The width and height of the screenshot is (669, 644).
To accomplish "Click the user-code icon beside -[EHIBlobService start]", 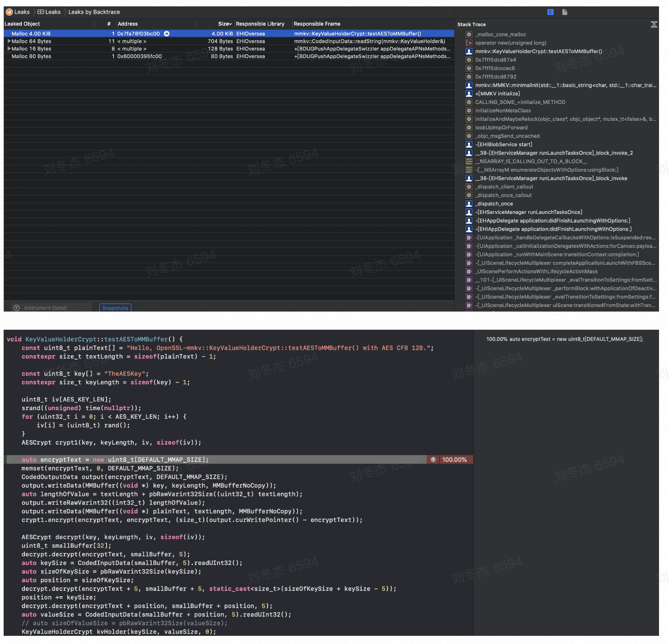I will click(469, 144).
